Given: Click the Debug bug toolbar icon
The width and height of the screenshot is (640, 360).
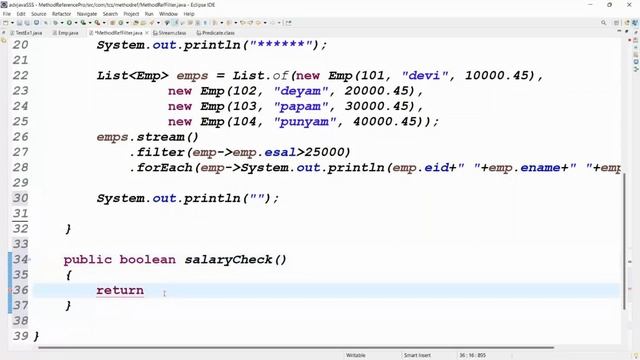Looking at the screenshot, I should [55, 23].
